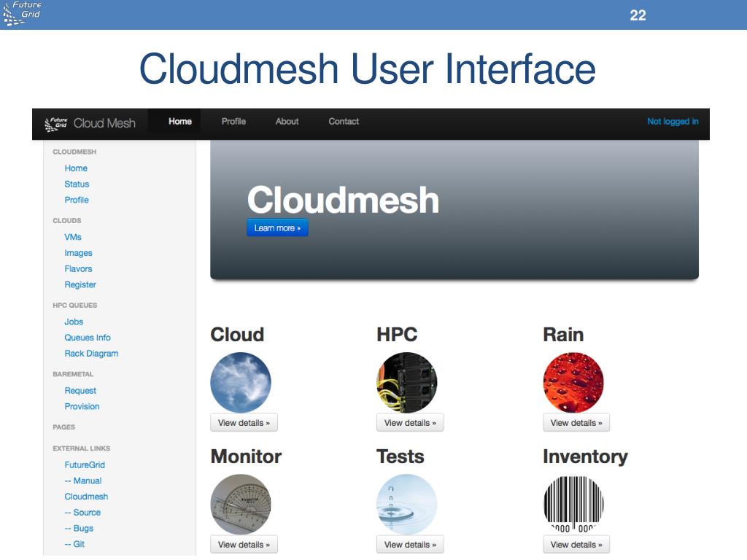Open the Source external link

tap(82, 513)
